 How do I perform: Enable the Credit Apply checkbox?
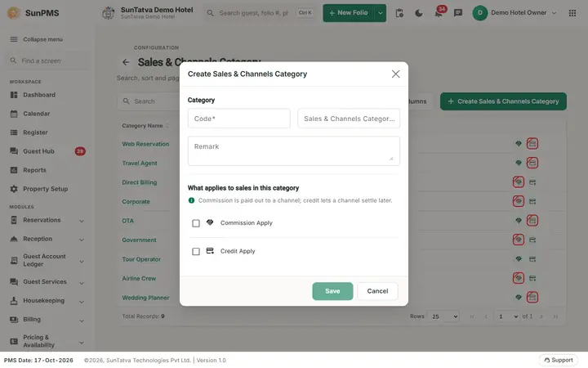(196, 251)
